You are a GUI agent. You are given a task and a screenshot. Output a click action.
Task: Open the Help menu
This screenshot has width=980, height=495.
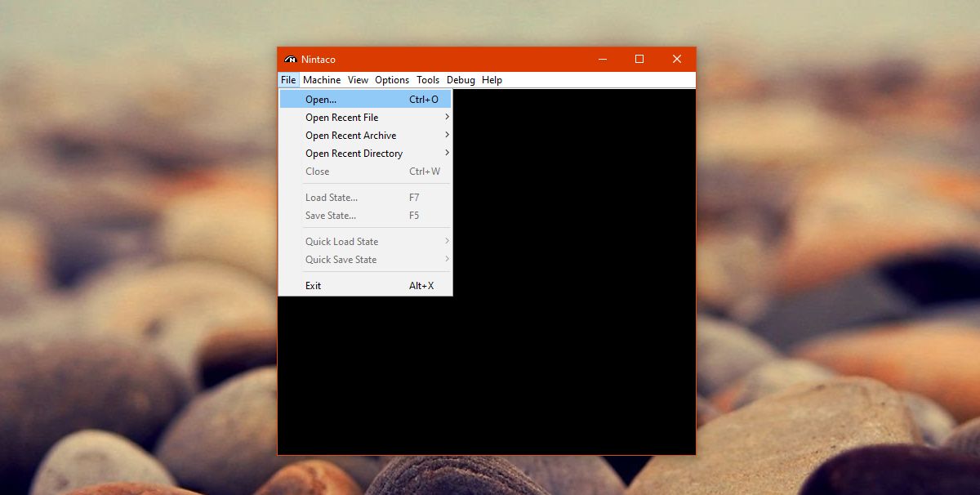(492, 80)
